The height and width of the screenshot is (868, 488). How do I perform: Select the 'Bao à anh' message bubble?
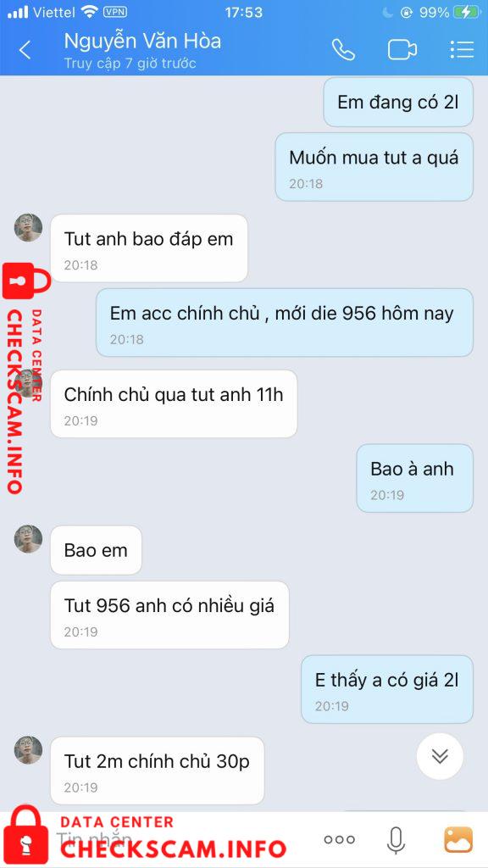pos(415,478)
